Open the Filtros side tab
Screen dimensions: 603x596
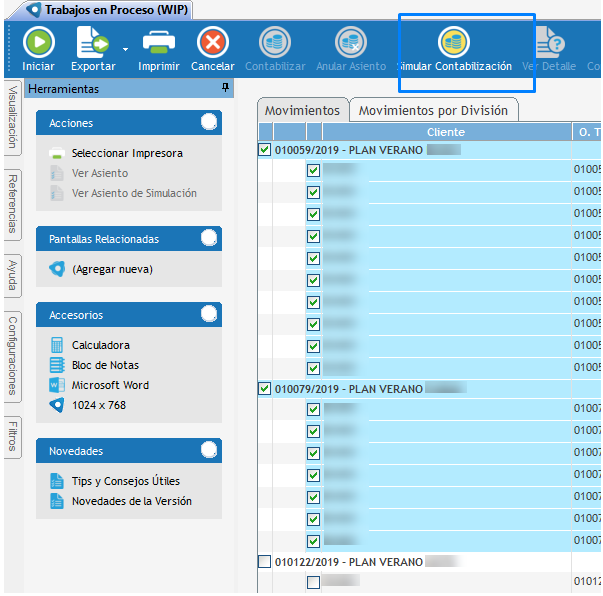[12, 437]
